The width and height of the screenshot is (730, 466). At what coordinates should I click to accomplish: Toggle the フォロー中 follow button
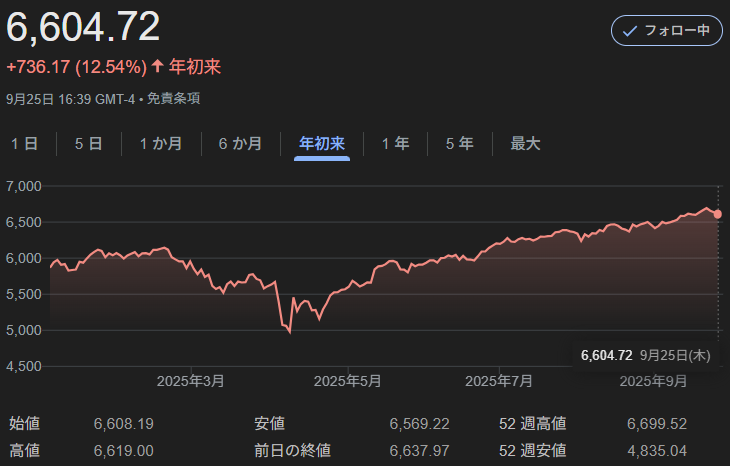(x=666, y=31)
